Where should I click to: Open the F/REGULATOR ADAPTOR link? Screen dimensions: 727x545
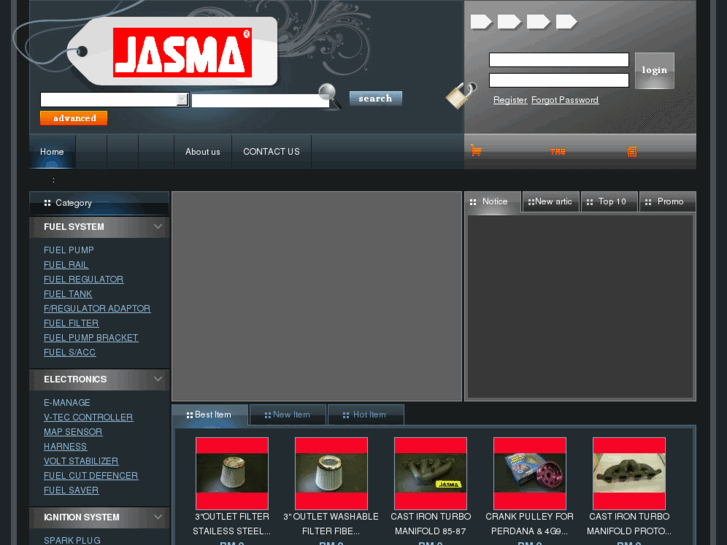[97, 308]
